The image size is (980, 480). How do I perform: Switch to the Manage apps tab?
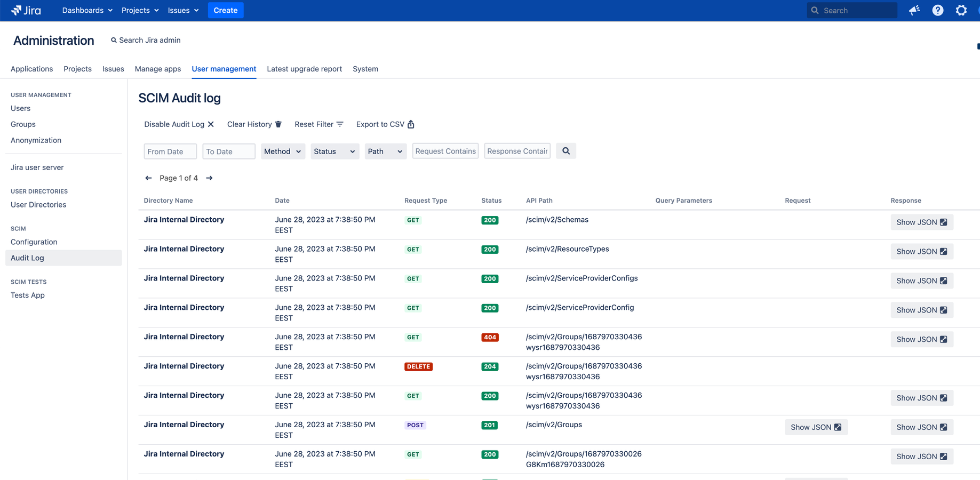pos(158,69)
